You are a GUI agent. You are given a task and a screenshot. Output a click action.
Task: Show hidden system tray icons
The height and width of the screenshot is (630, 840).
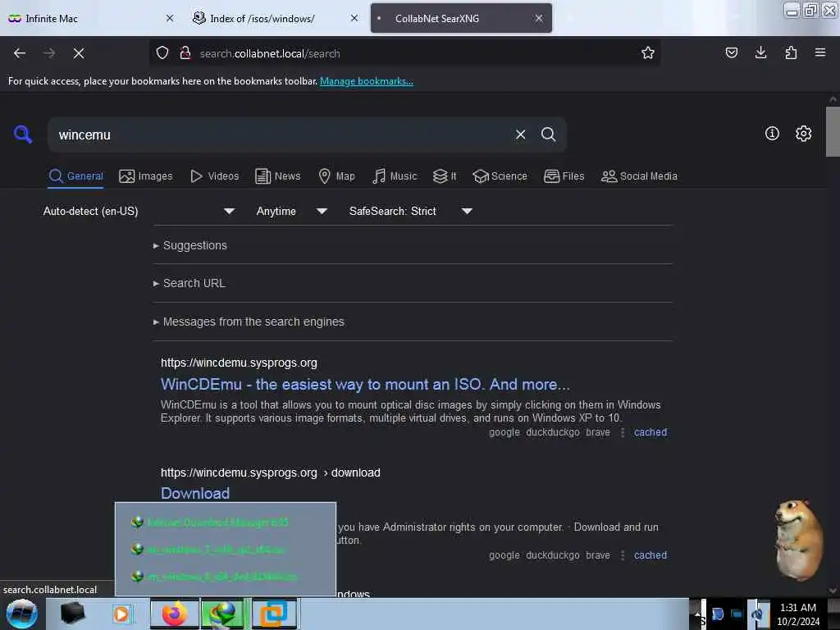[697, 614]
